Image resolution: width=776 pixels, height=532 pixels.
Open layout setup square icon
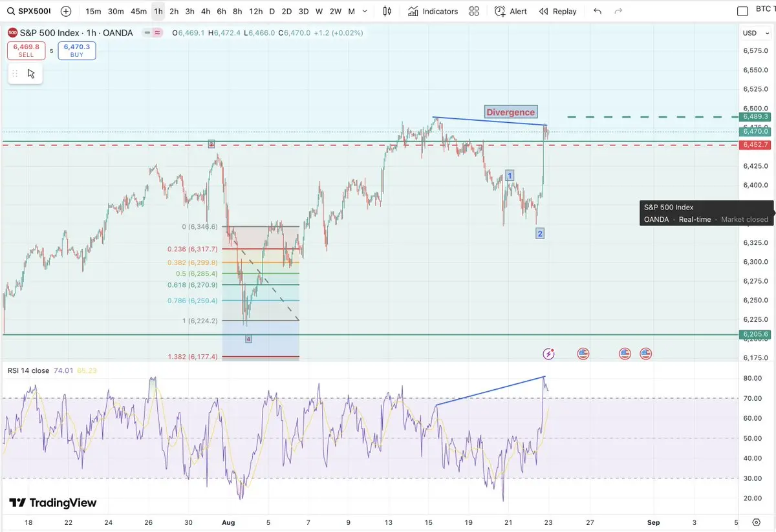pyautogui.click(x=743, y=11)
